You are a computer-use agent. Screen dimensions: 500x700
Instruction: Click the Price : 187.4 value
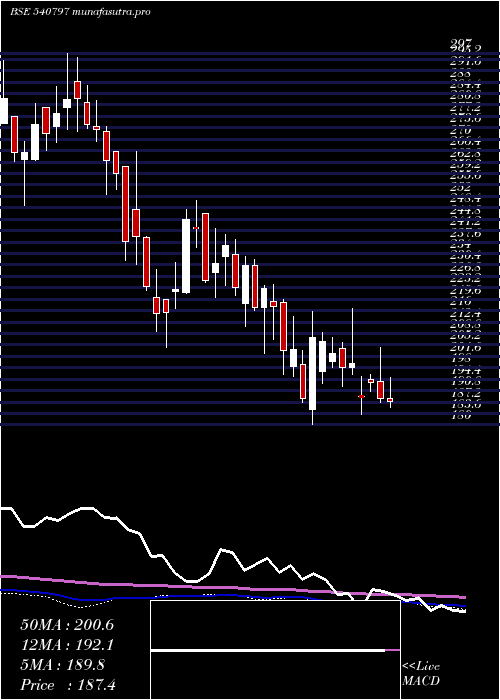coord(68,685)
